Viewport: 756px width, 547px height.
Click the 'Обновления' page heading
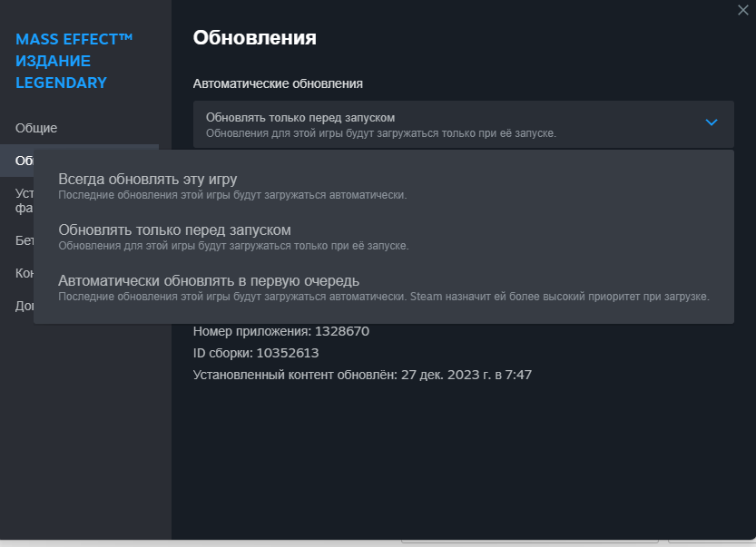(254, 37)
